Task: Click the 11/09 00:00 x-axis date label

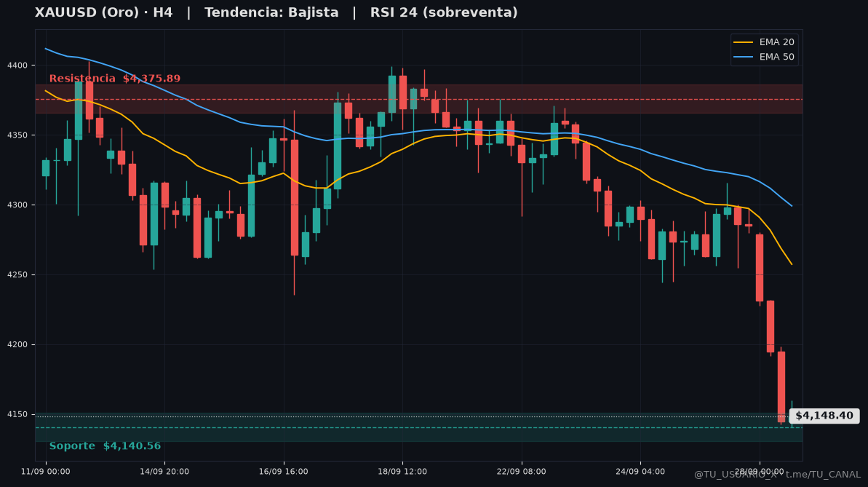Action: coord(45,472)
